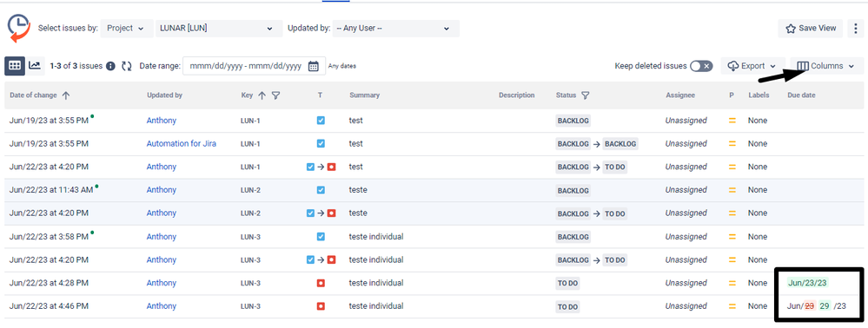Click priority icon in 4:46 PM row
Screen dimensions: 868x328
[732, 306]
